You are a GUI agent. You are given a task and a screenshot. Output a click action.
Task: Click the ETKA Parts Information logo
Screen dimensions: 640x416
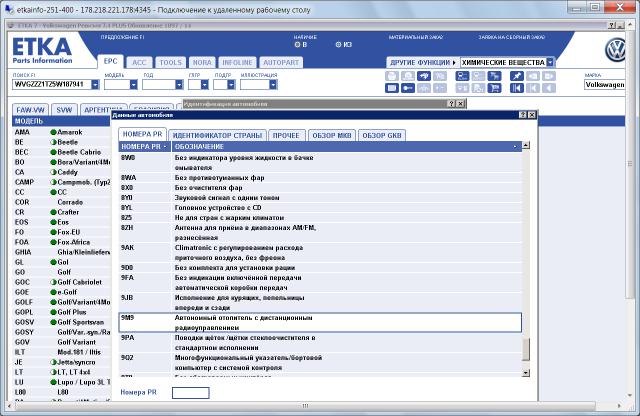coord(42,51)
